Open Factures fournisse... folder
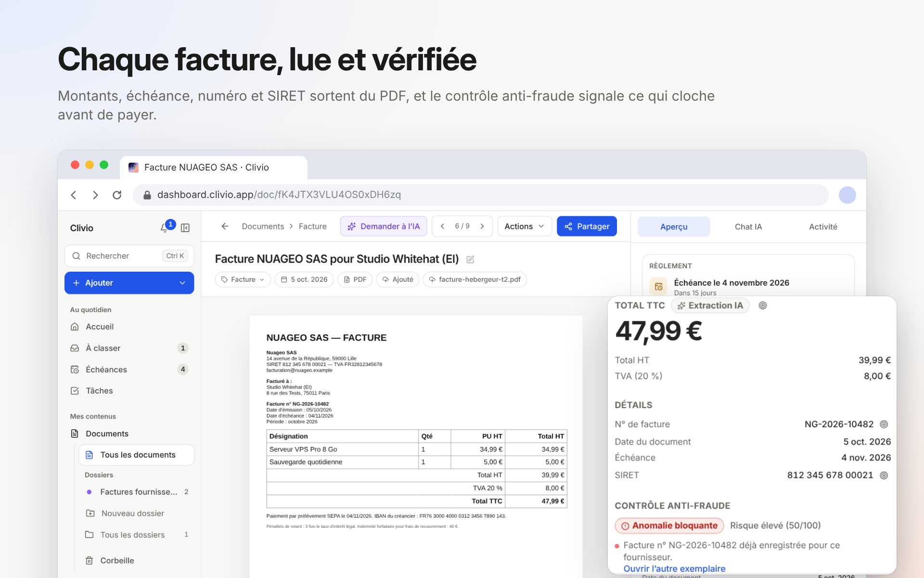924x578 pixels. point(137,492)
